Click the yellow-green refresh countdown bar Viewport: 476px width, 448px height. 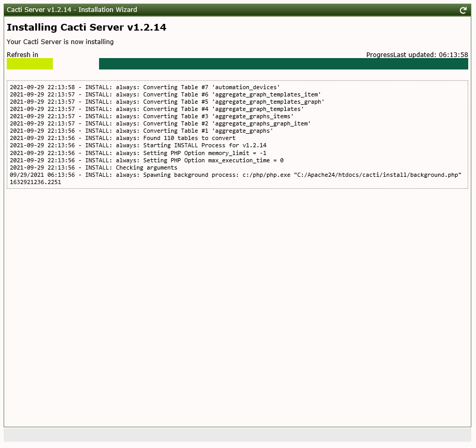[30, 64]
